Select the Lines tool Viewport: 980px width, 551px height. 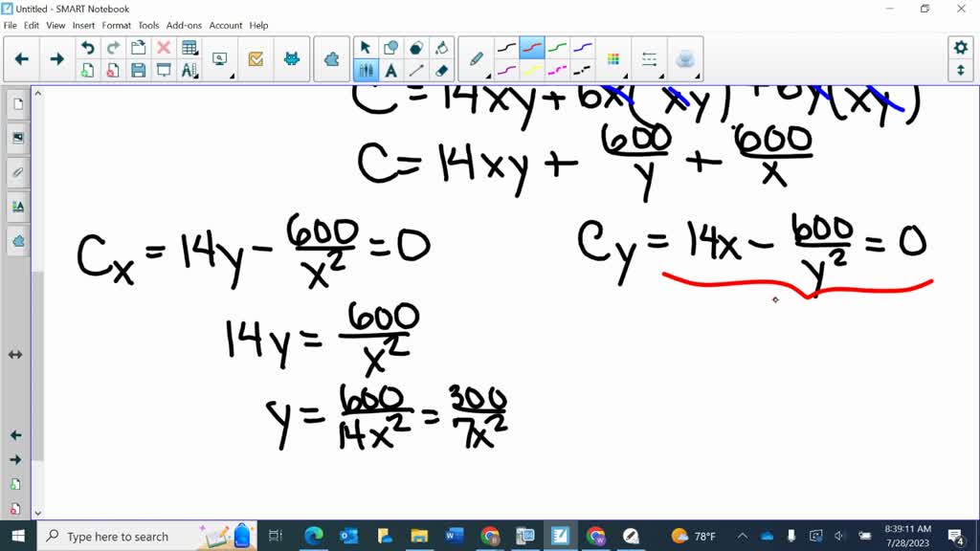pos(416,71)
